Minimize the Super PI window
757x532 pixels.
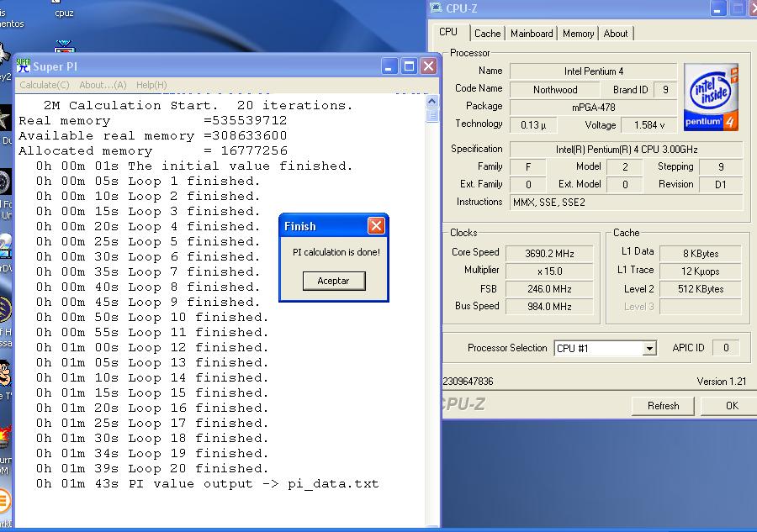pos(389,66)
